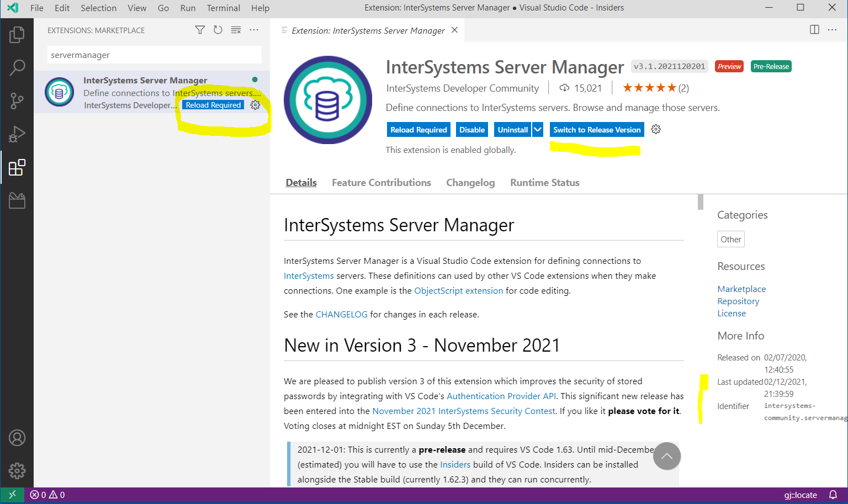The width and height of the screenshot is (848, 504).
Task: Click the five-star rating
Action: pos(649,88)
